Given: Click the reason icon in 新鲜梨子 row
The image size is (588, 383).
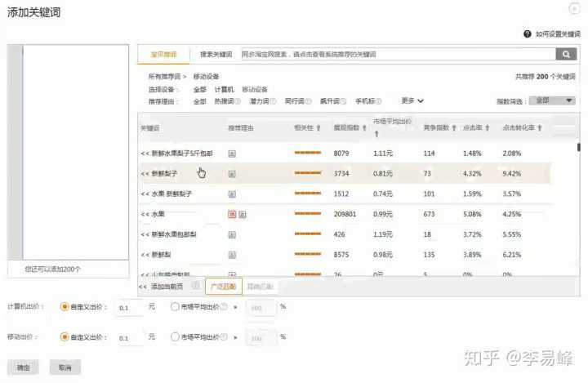Looking at the screenshot, I should [x=232, y=174].
